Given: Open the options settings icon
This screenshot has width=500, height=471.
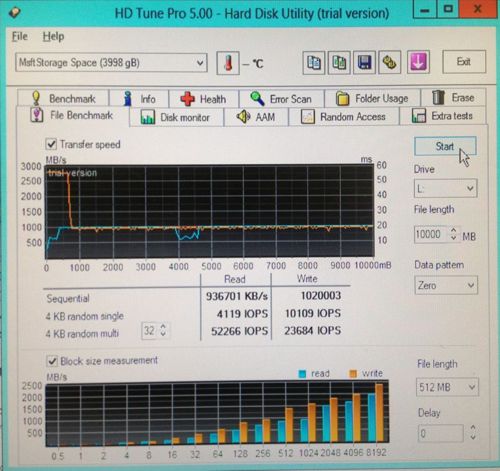Looking at the screenshot, I should click(x=389, y=62).
